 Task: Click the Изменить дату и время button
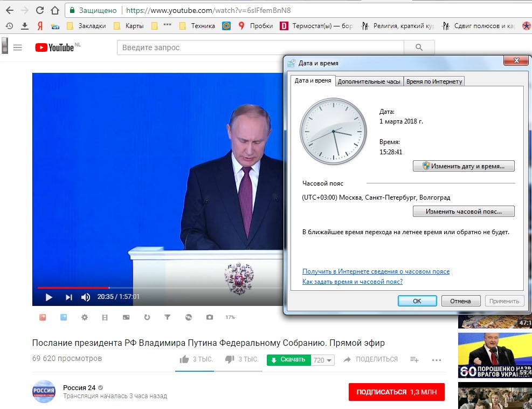pos(464,166)
